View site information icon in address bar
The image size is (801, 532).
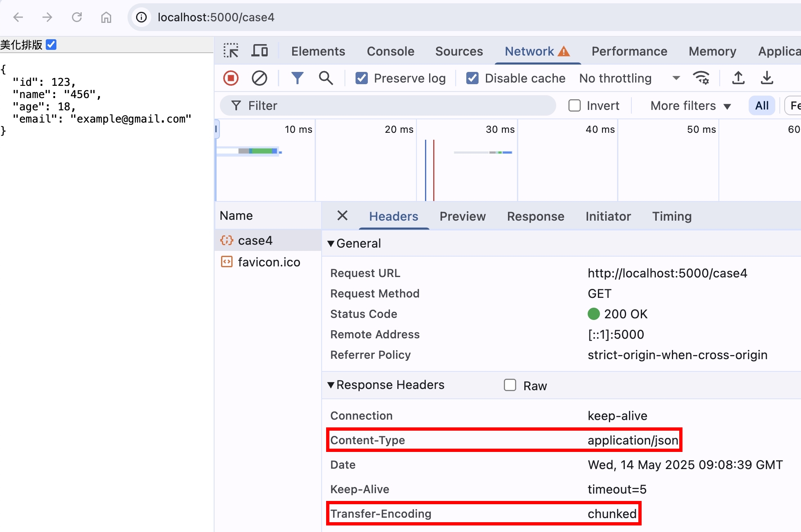141,17
